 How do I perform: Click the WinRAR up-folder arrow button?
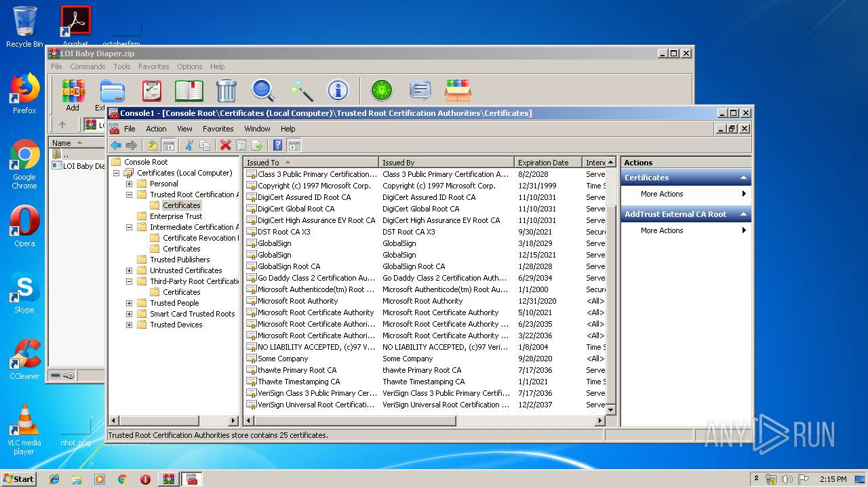[62, 125]
